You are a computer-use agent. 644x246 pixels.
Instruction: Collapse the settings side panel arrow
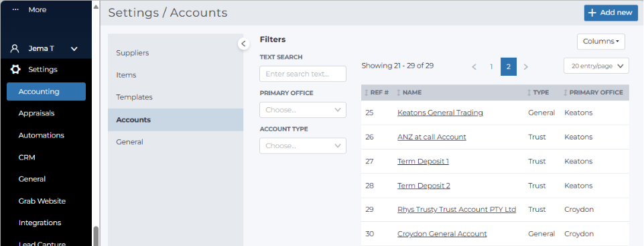[243, 44]
